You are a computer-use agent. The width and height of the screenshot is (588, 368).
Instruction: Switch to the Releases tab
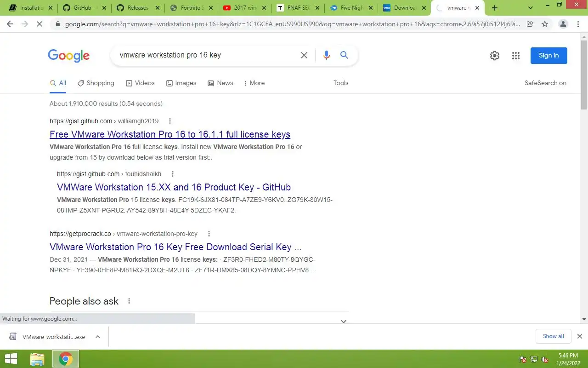[138, 8]
